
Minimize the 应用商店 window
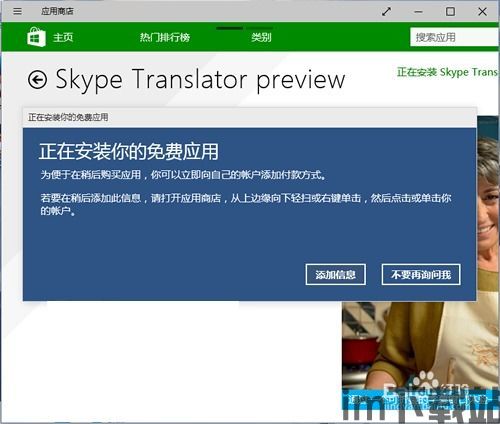coord(418,12)
